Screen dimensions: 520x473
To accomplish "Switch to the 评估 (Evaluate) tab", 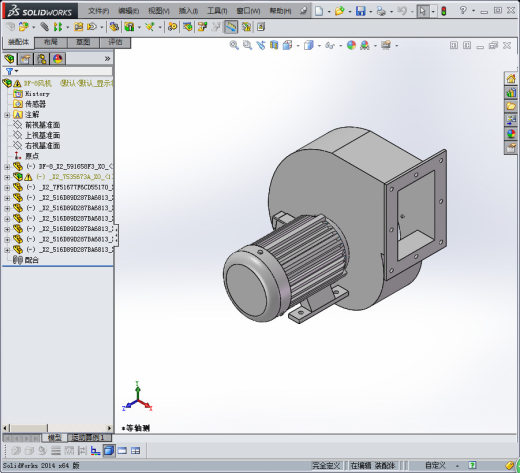I will pos(115,42).
